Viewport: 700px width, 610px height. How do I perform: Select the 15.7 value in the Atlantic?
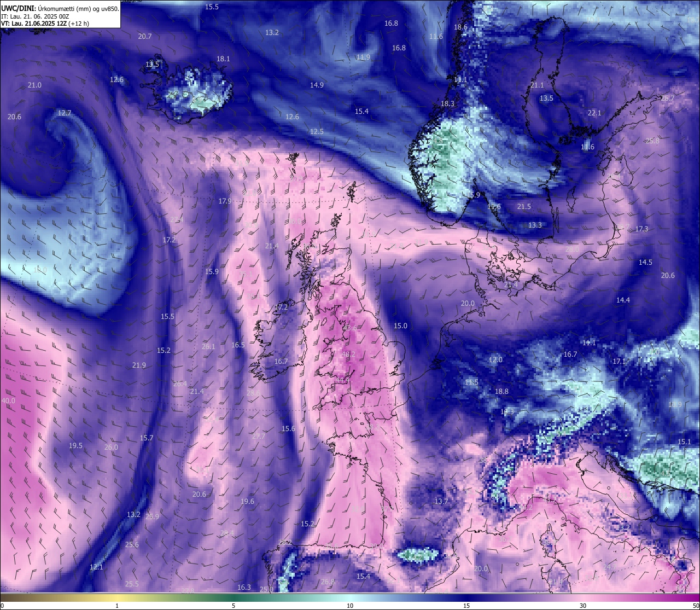click(147, 438)
